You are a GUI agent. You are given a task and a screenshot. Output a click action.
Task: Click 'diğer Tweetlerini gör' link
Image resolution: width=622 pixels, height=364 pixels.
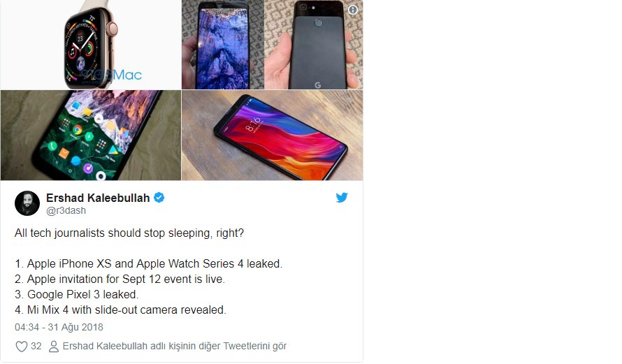click(241, 346)
